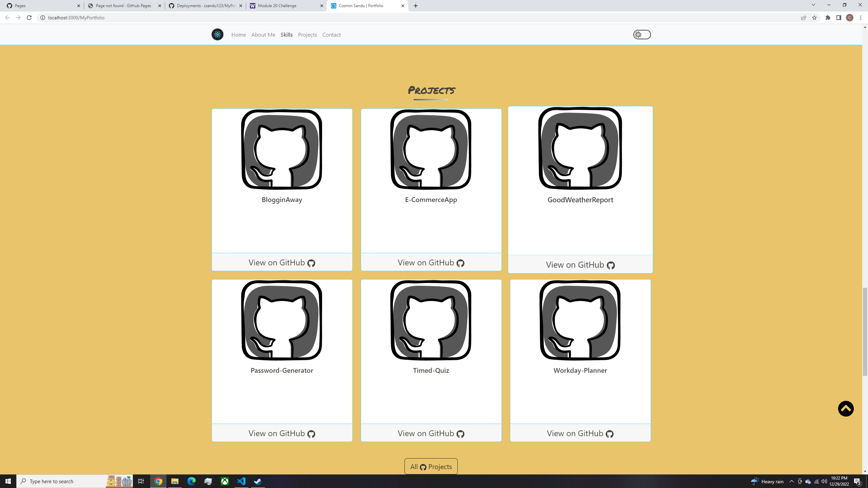Show hidden icons in the system tray
Screen dimensions: 868x488
[792, 481]
